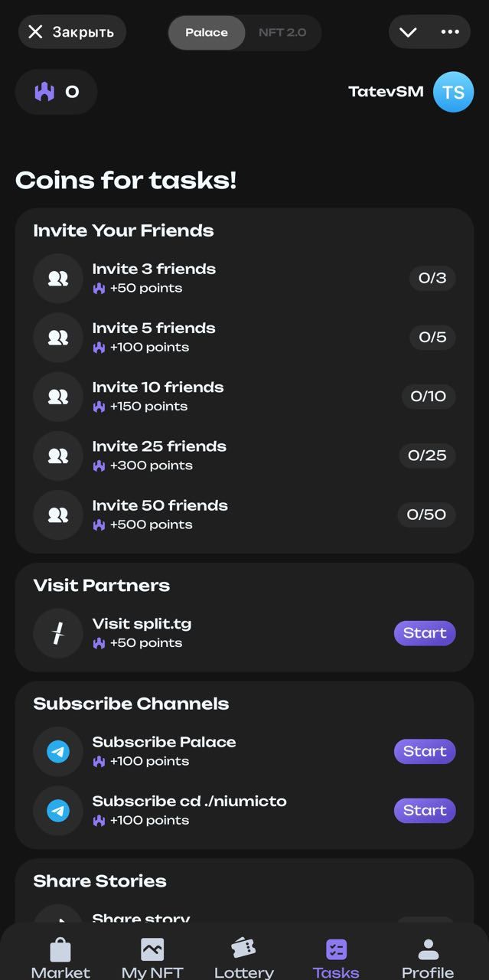Check the 0/50 invite progress counter

[426, 514]
